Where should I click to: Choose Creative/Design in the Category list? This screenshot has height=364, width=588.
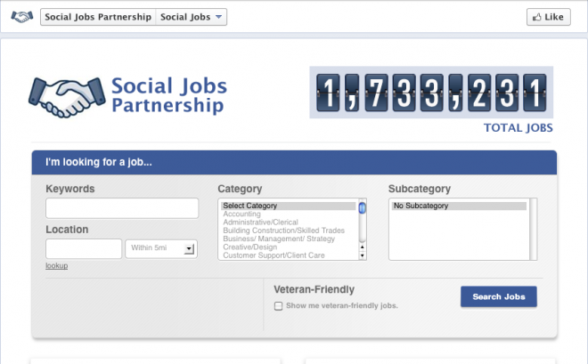(x=249, y=247)
